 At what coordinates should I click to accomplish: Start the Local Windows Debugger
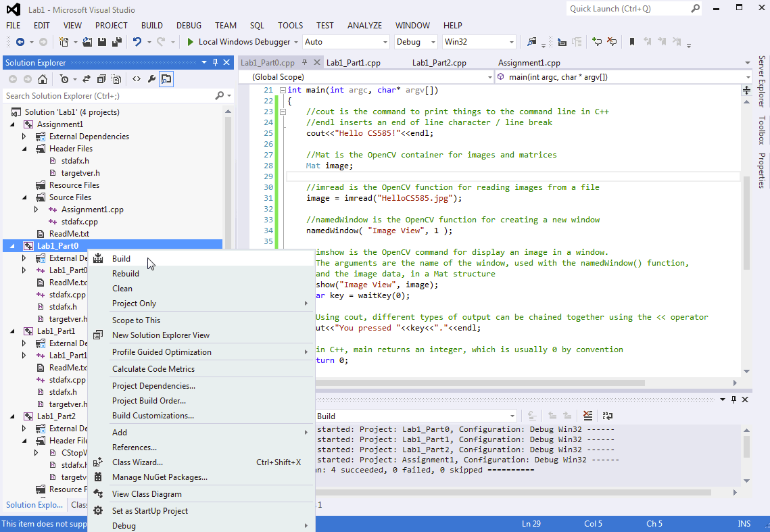(x=241, y=41)
